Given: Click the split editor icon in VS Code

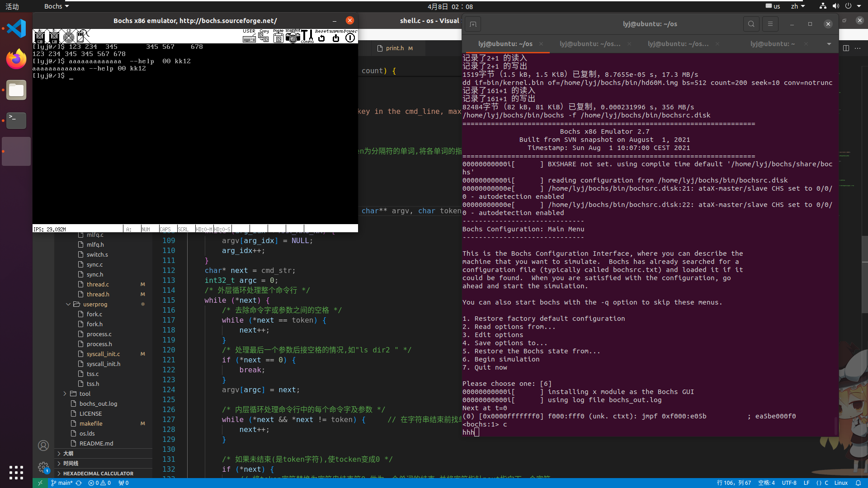Looking at the screenshot, I should [x=846, y=48].
